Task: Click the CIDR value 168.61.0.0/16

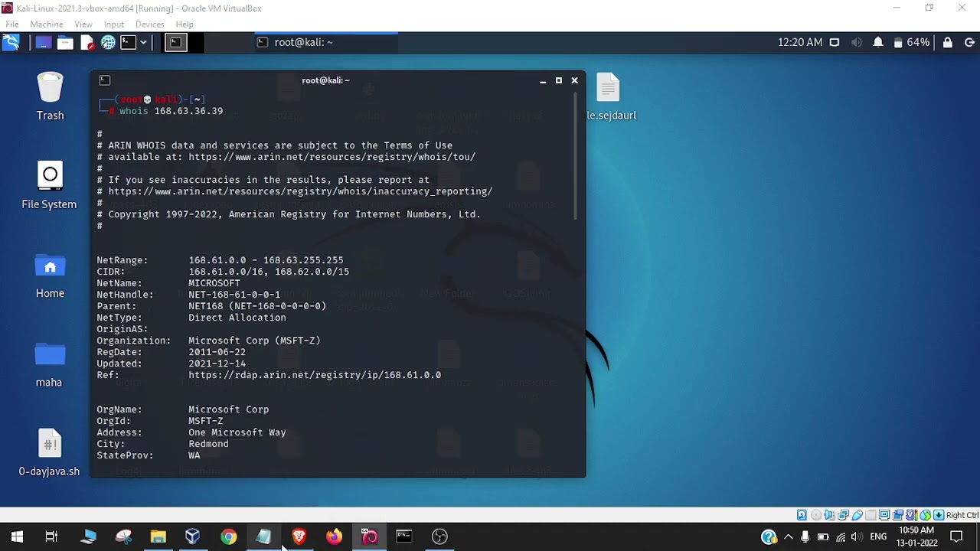Action: pos(228,272)
